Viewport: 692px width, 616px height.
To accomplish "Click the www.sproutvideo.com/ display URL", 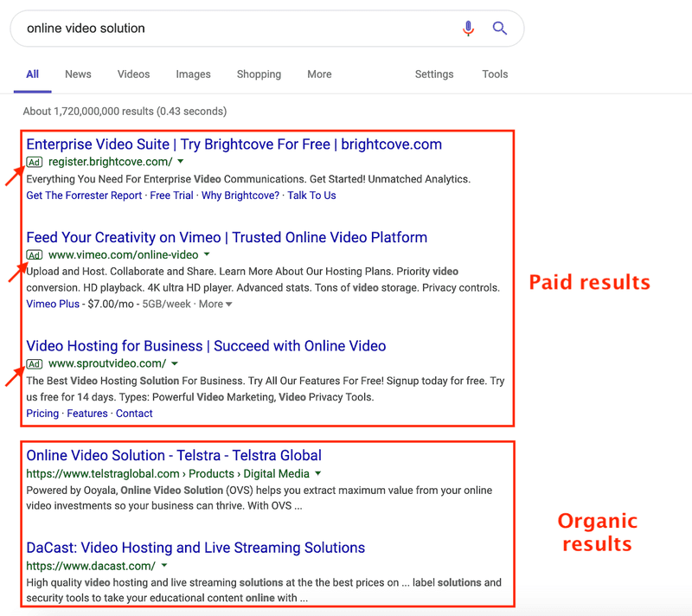I will (x=107, y=363).
